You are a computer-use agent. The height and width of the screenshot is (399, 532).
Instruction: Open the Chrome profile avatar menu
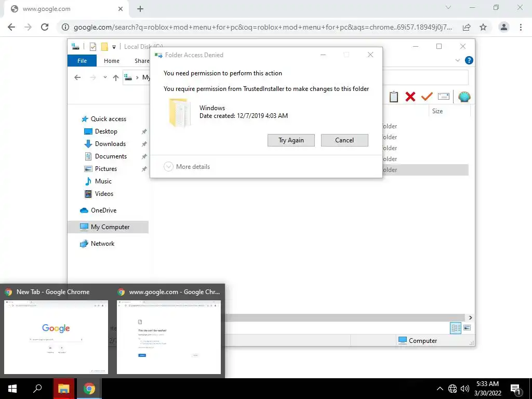[504, 27]
